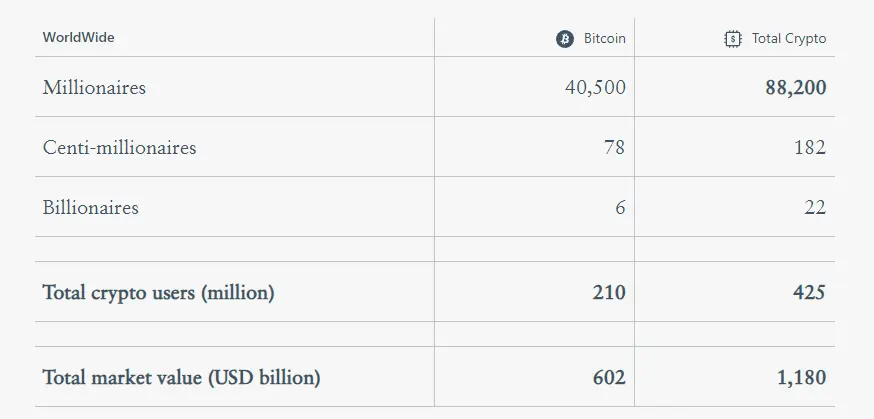Click the Total Crypto chip icon
Screen dimensions: 874x419
732,38
